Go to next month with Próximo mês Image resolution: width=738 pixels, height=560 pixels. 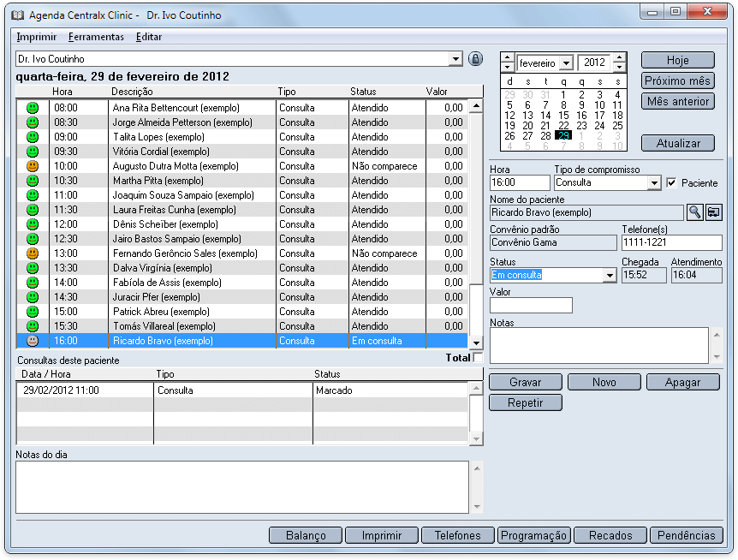pos(678,81)
